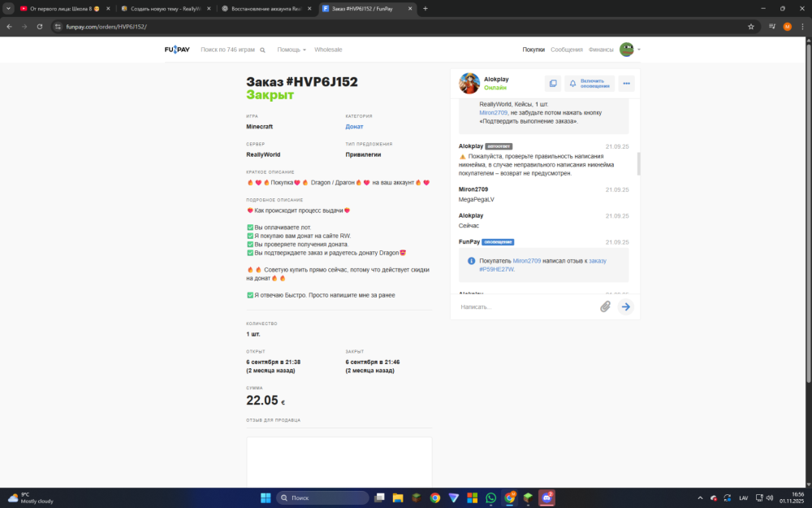Click the Включить оповещения button
Viewport: 812px width, 508px height.
point(590,84)
